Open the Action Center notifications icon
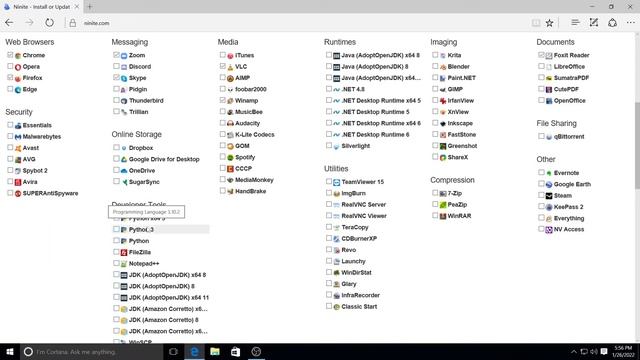The height and width of the screenshot is (360, 640). 604,352
